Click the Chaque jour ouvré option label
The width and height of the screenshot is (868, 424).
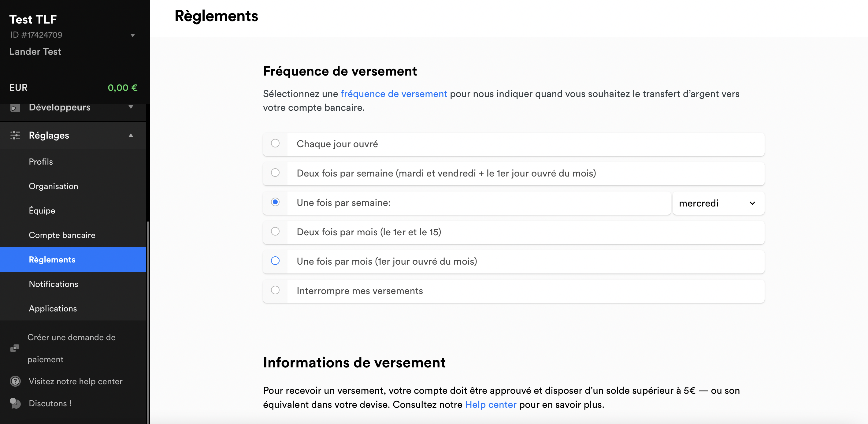pos(337,144)
